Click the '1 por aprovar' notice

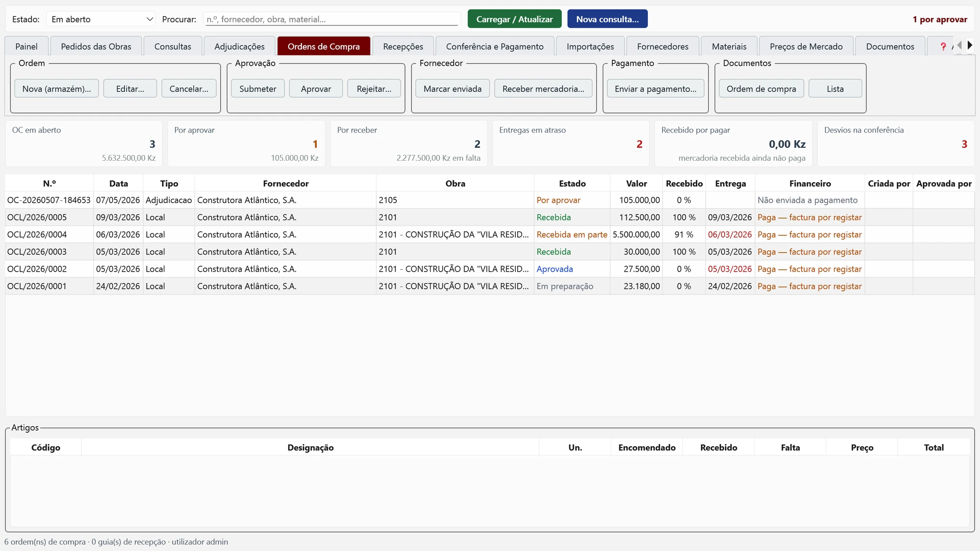pyautogui.click(x=940, y=19)
